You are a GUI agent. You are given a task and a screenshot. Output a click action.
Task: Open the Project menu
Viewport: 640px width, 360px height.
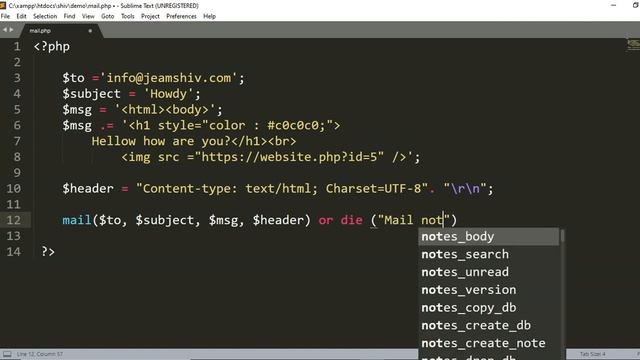(150, 16)
